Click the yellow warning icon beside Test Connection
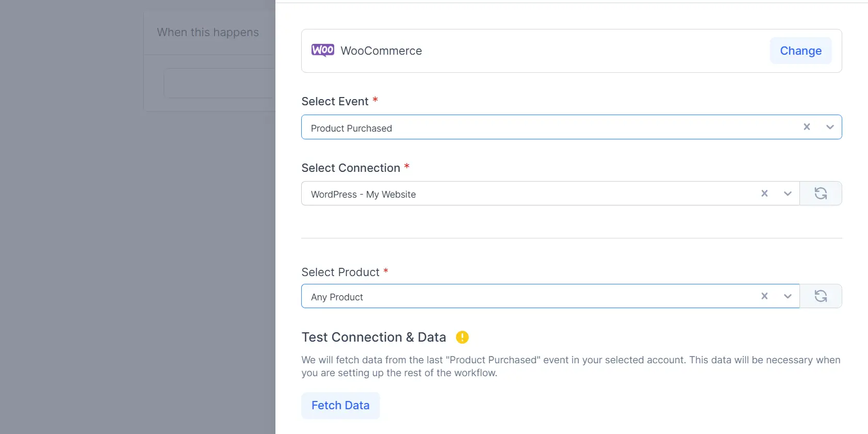This screenshot has height=434, width=868. pyautogui.click(x=462, y=337)
